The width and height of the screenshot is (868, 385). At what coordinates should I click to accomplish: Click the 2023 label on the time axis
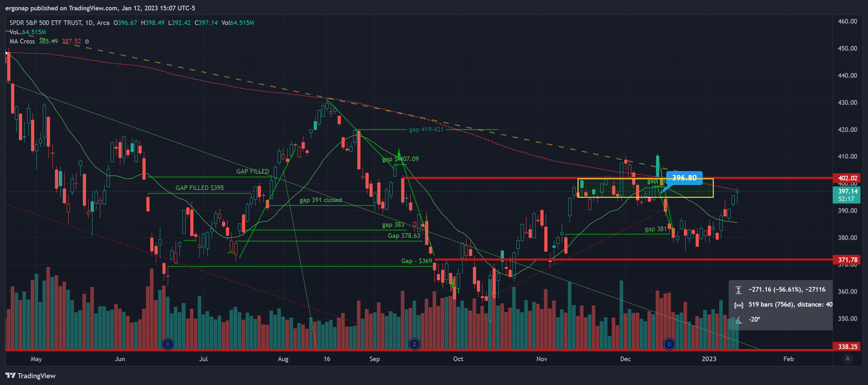[709, 359]
